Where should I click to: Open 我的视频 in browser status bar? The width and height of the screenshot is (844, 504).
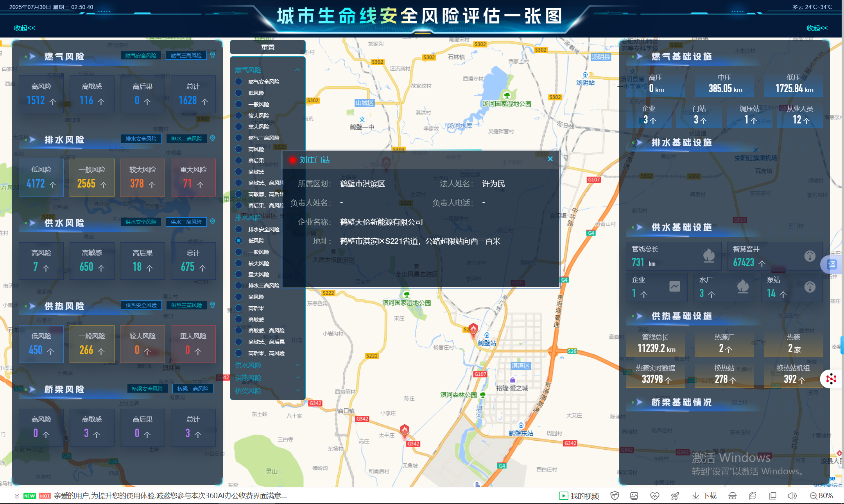click(x=579, y=496)
